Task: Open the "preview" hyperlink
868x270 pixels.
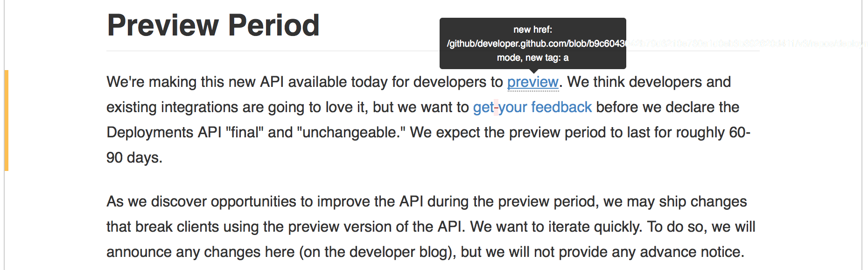Action: pos(532,82)
